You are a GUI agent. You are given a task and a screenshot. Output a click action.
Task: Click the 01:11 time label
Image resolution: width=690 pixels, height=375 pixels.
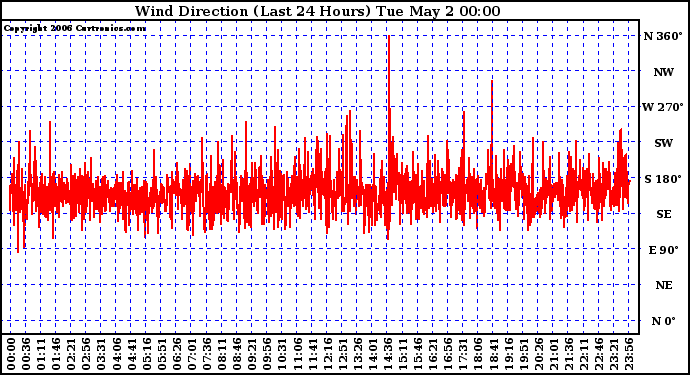(x=41, y=354)
